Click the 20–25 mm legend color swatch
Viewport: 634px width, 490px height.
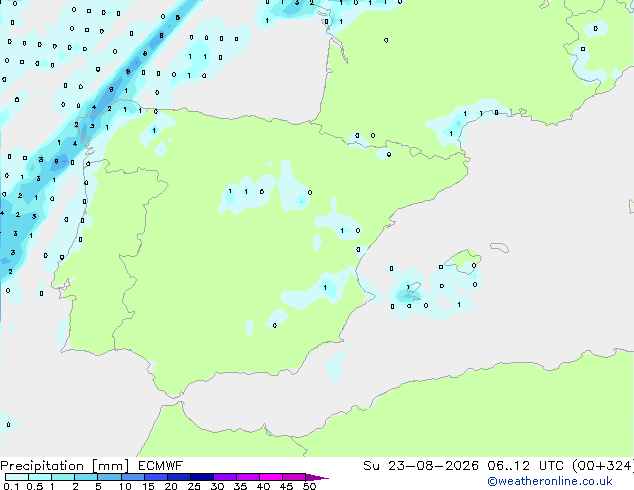tap(178, 477)
